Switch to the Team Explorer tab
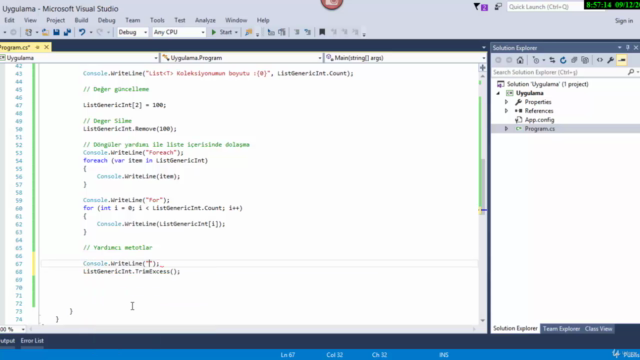640x360 pixels. pos(561,329)
